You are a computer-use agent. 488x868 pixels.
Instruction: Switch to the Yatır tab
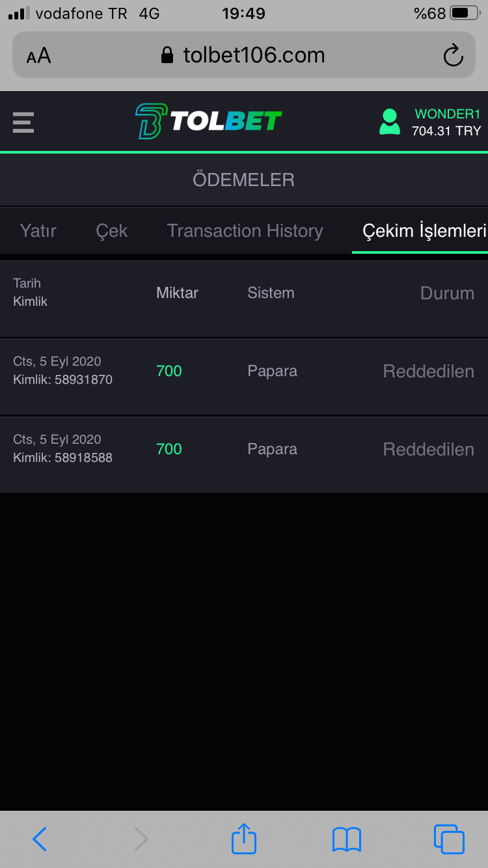tap(38, 231)
